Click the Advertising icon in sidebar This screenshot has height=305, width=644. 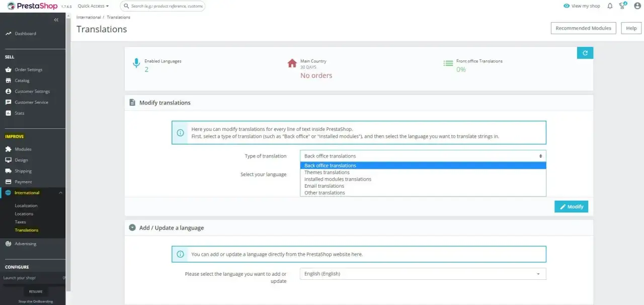click(x=8, y=244)
